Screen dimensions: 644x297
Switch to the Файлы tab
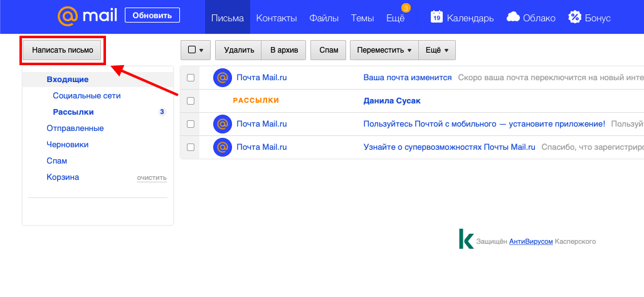tap(324, 18)
